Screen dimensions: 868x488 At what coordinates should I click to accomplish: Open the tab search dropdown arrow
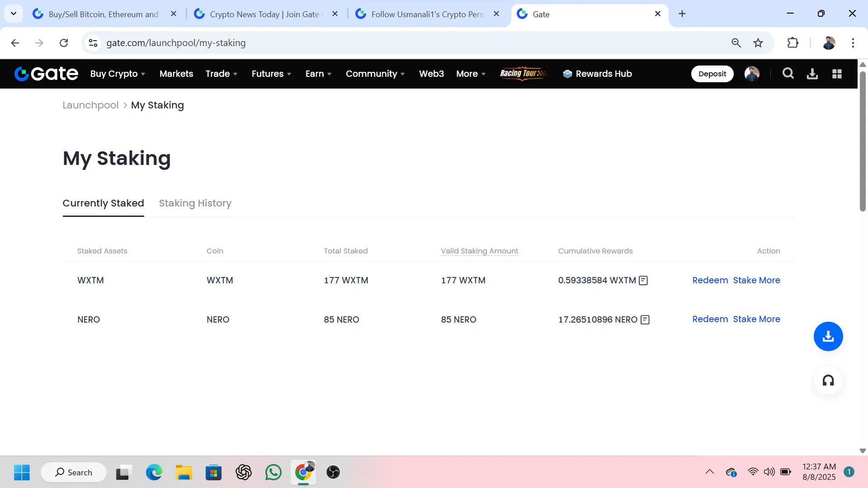point(14,14)
